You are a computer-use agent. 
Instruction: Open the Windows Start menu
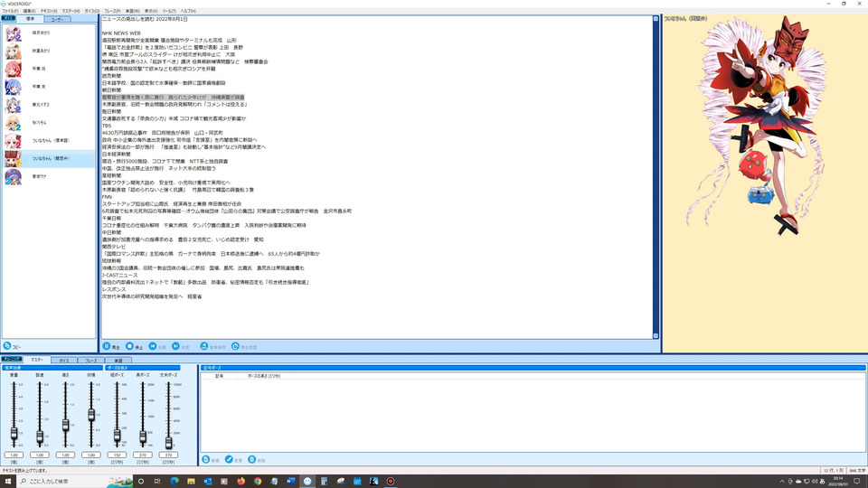pyautogui.click(x=8, y=482)
